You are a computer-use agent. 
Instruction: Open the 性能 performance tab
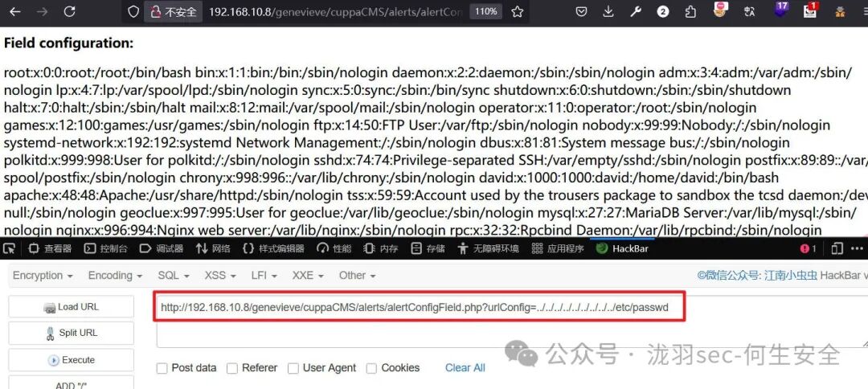[x=334, y=248]
